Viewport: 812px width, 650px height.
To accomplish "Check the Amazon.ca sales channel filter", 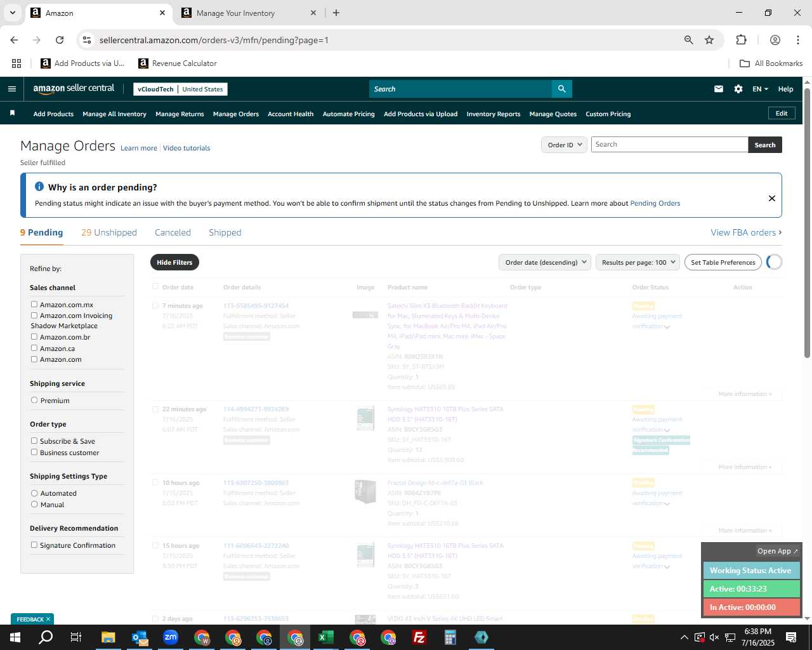I will tap(34, 348).
